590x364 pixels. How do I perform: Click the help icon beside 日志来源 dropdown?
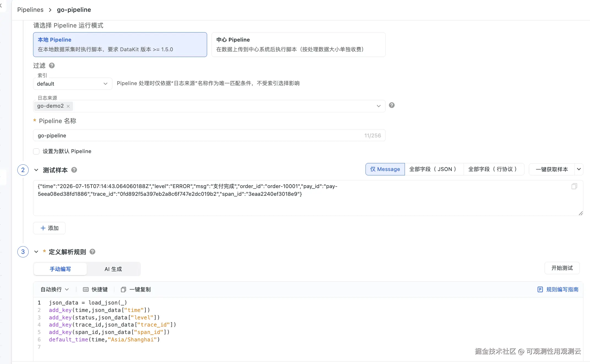[x=392, y=105]
